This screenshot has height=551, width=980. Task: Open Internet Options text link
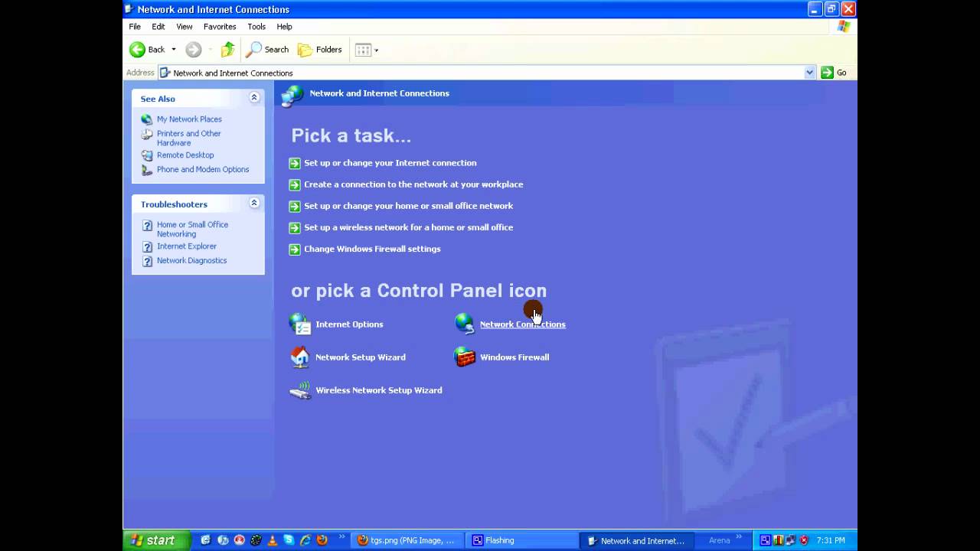[349, 324]
